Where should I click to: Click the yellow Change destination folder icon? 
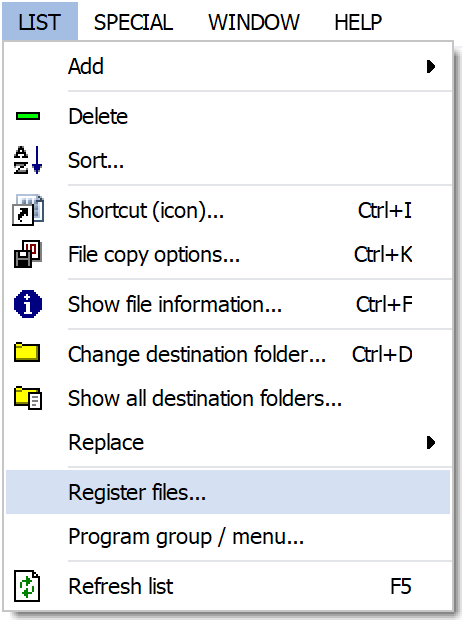(27, 353)
